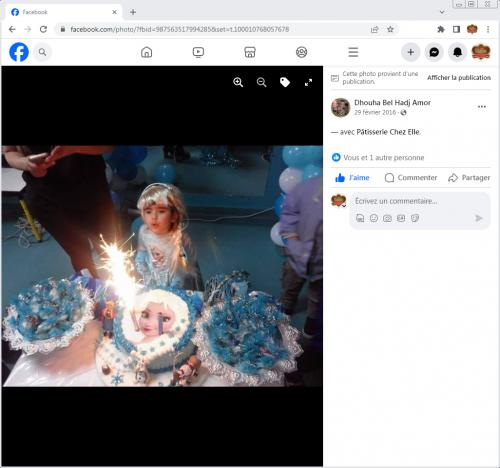Go back in browser history

point(12,29)
